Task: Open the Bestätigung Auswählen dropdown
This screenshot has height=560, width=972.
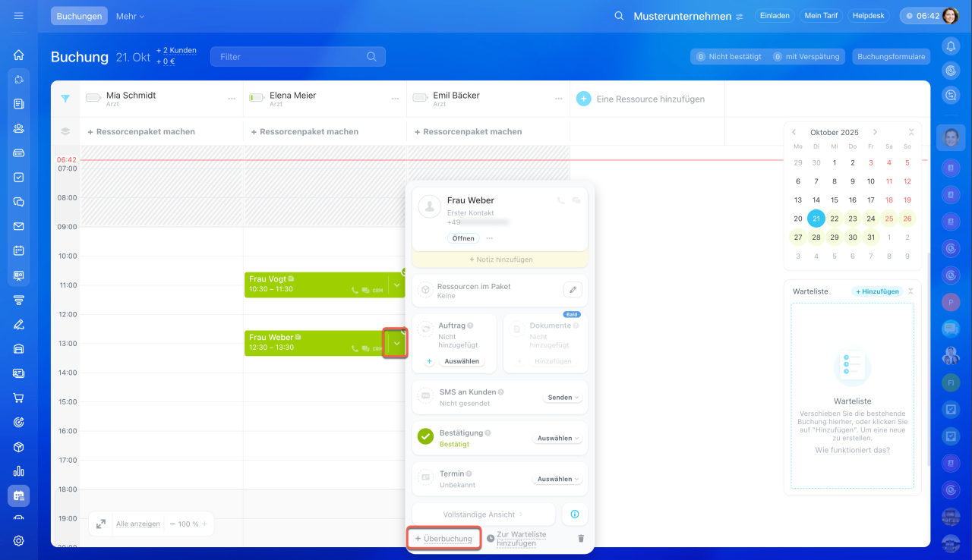Action: 558,439
